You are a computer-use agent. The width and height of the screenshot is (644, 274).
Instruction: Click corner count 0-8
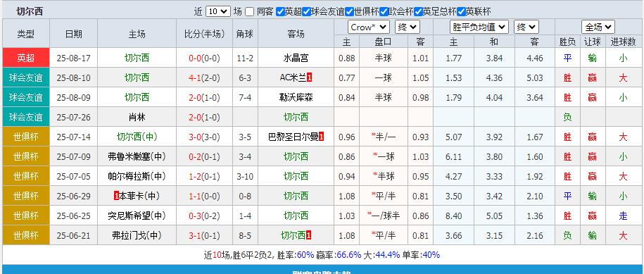pyautogui.click(x=245, y=197)
